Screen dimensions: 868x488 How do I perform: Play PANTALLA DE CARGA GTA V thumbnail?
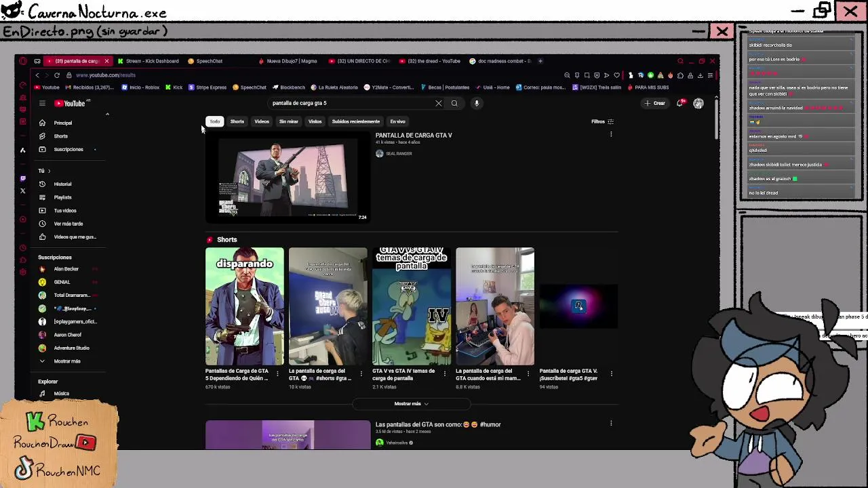pyautogui.click(x=287, y=176)
